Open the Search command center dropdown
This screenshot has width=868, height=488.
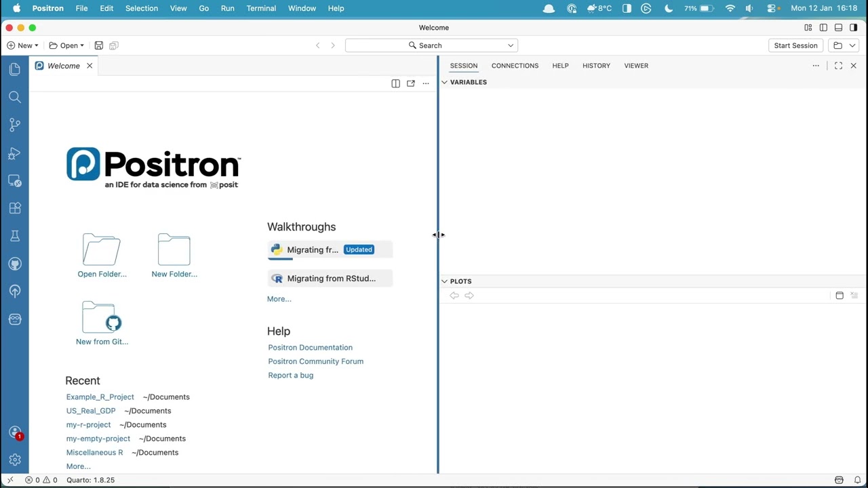click(x=511, y=45)
